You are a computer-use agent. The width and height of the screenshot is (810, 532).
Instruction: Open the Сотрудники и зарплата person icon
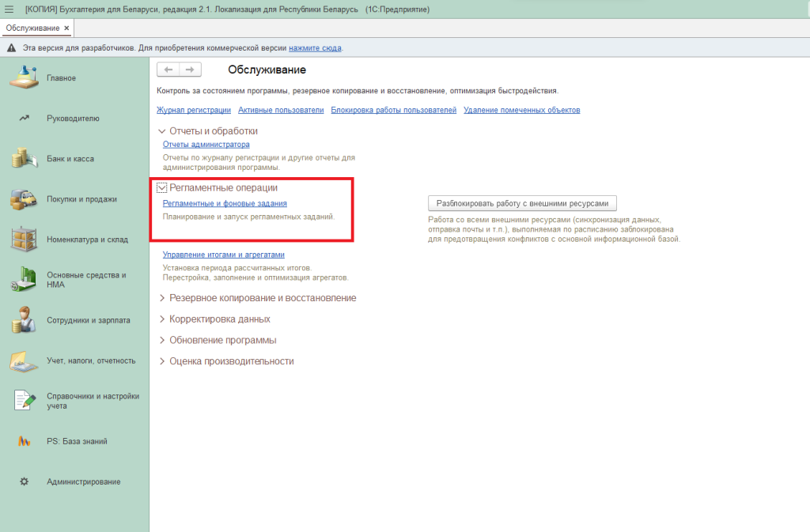click(25, 320)
